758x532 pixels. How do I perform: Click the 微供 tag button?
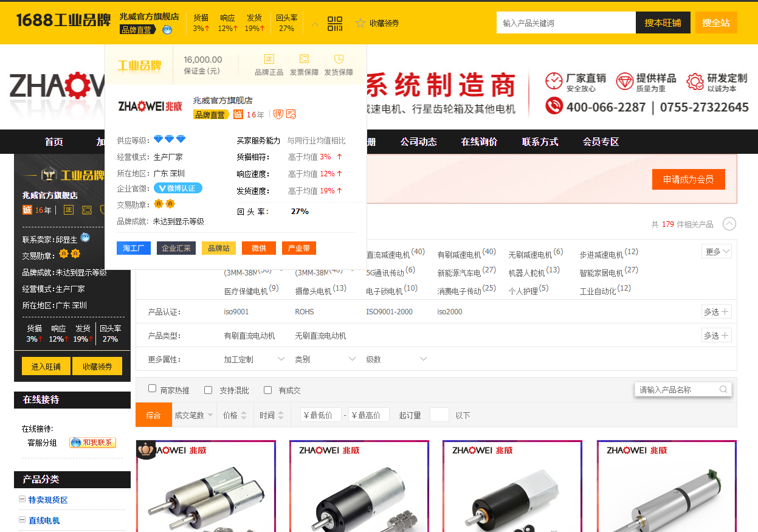pos(259,248)
